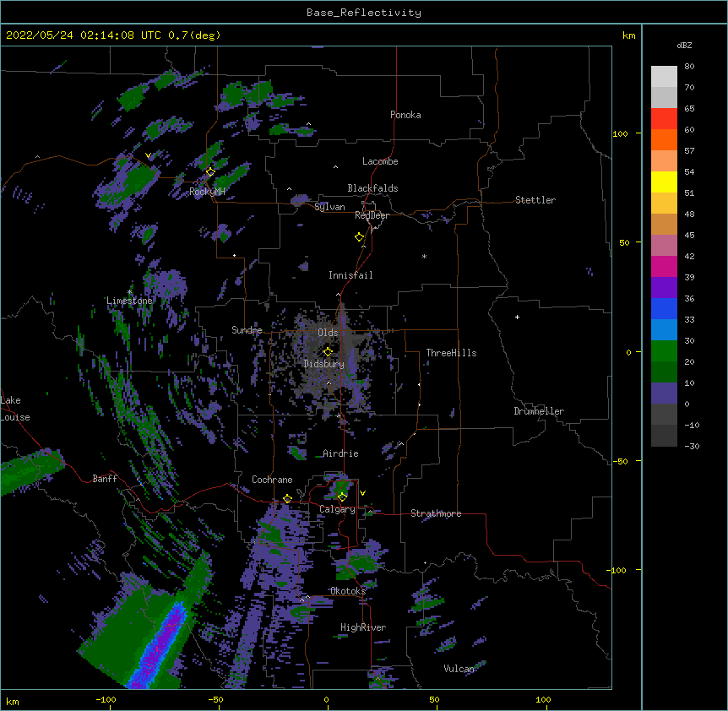Click the Calgary city label
The width and height of the screenshot is (728, 711).
pos(337,509)
